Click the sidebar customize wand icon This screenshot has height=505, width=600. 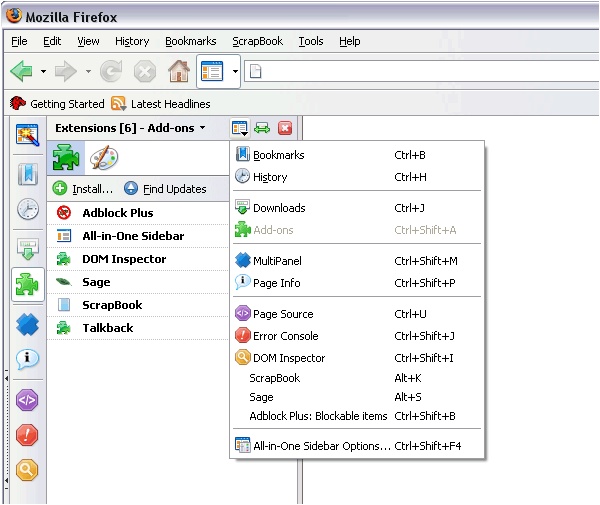27,135
